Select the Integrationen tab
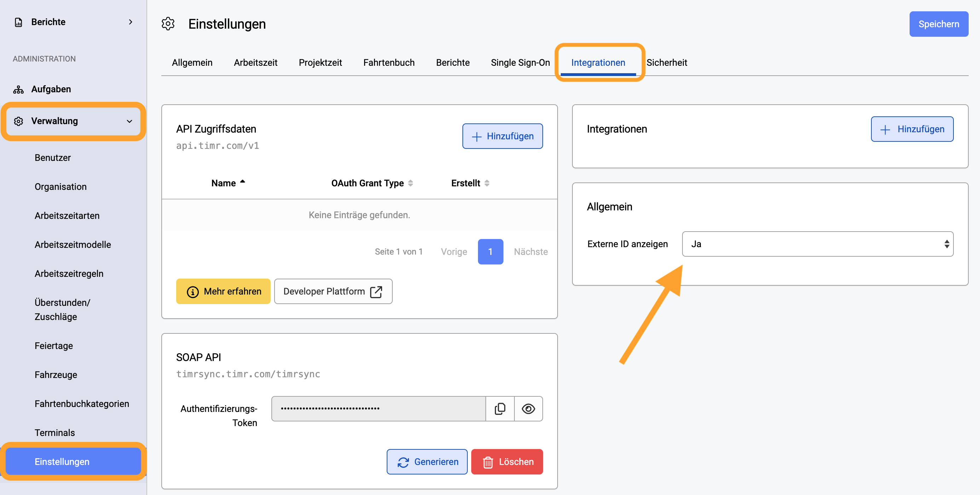 tap(598, 62)
